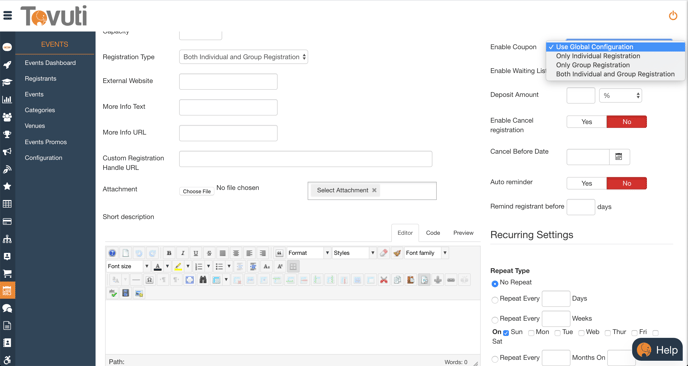
Task: Set Auto reminder to Yes
Action: pyautogui.click(x=587, y=183)
